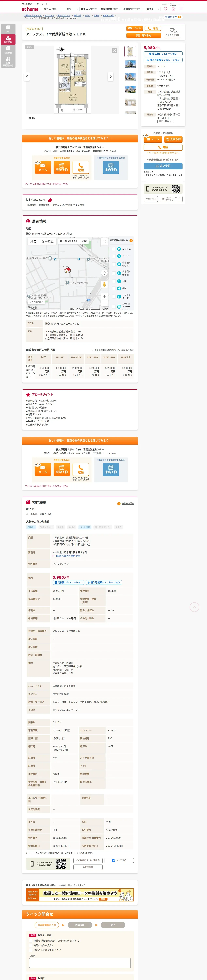This screenshot has width=207, height=980.
Task: Open housing loan check banner
Action: point(80,895)
